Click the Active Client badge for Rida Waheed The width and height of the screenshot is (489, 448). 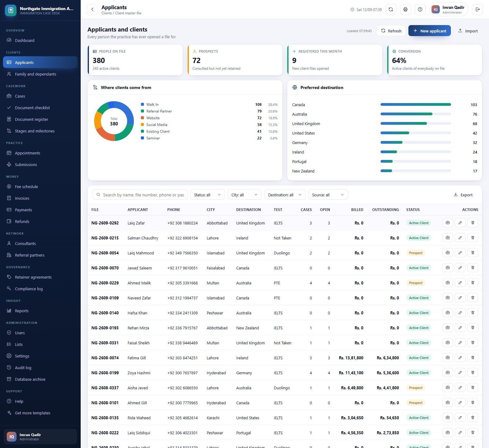[419, 418]
